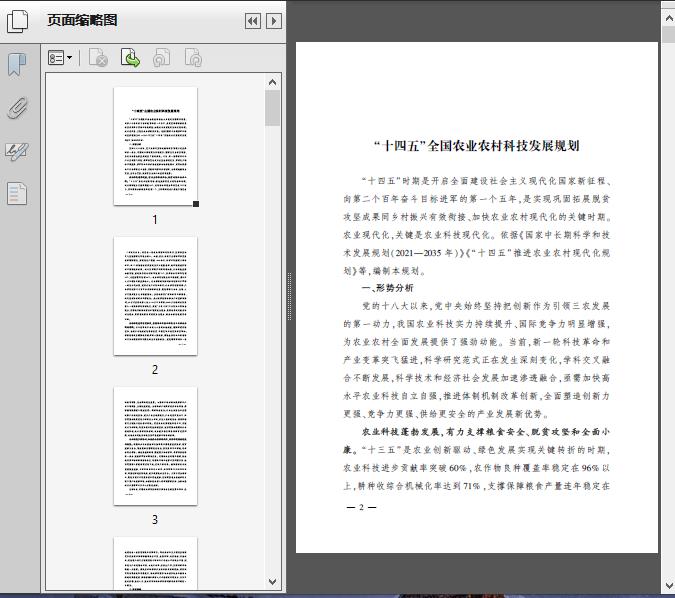Rotate pages clockwise icon
The image size is (675, 598).
[193, 58]
